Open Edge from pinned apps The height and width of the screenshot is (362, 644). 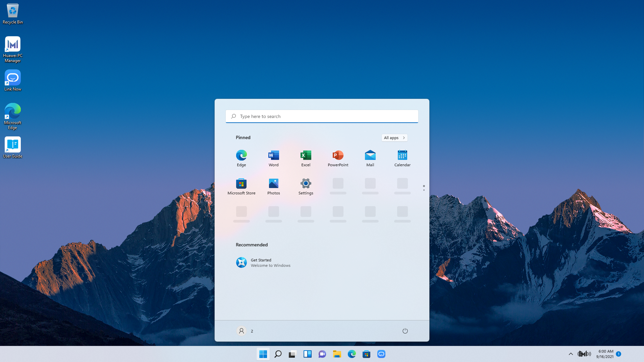coord(241,158)
